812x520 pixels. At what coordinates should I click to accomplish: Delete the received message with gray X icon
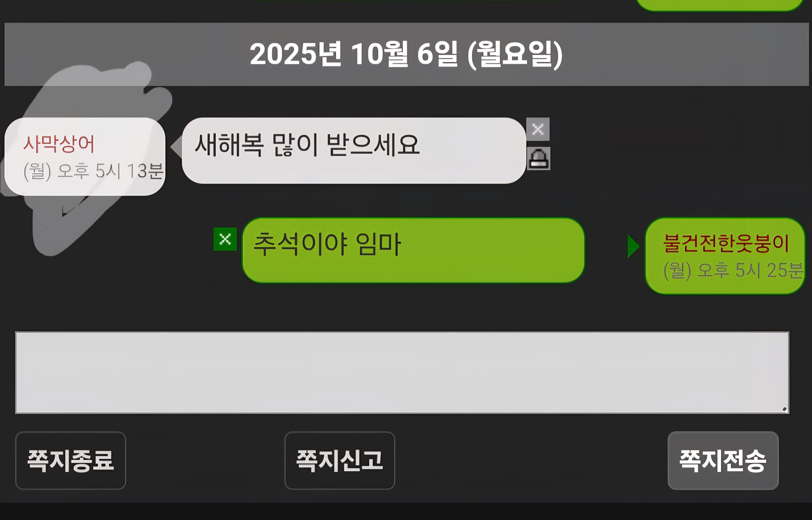click(x=538, y=129)
